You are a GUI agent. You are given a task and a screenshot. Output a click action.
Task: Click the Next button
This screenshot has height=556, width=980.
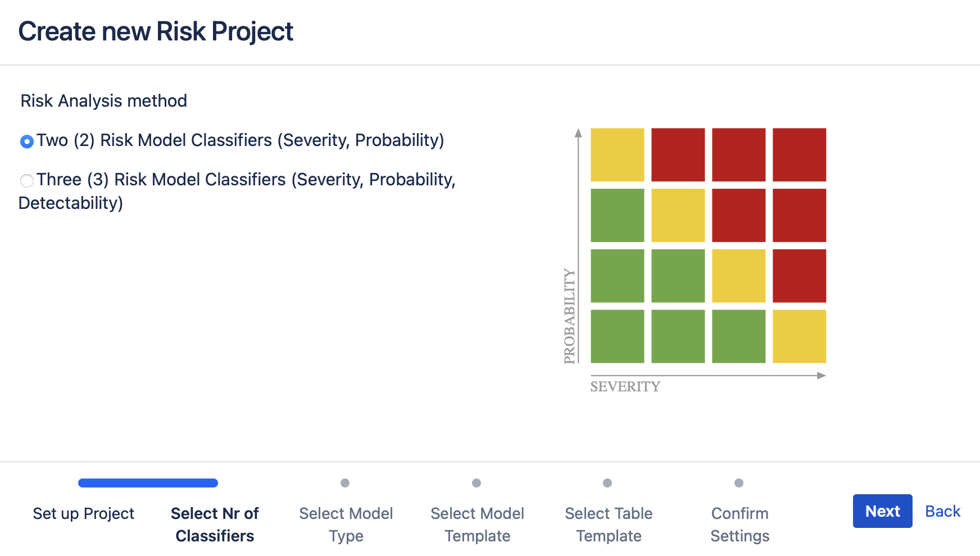(882, 511)
